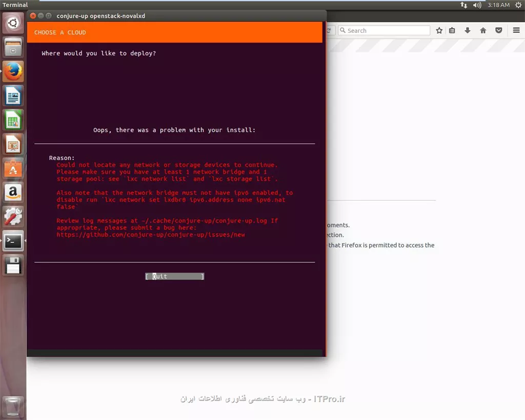525x420 pixels.
Task: Reload the page in Firefox
Action: click(329, 30)
